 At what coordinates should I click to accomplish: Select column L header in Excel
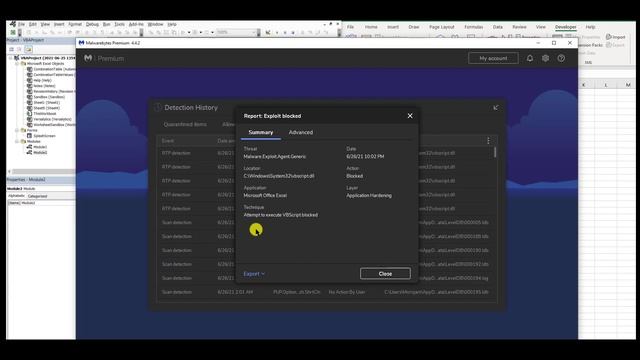606,85
